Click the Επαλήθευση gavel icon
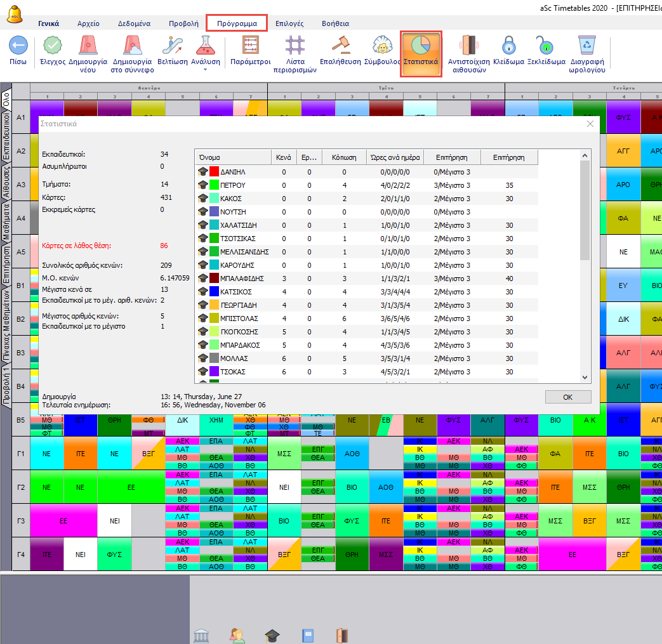This screenshot has width=662, height=644. (340, 46)
